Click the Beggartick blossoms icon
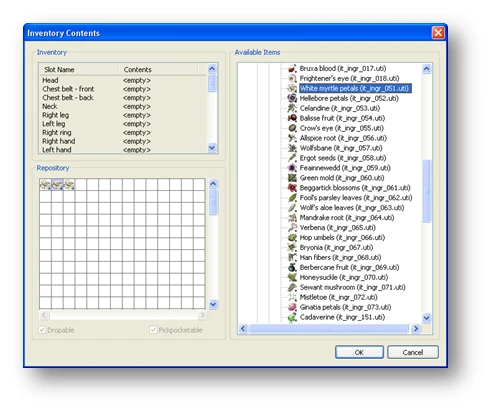This screenshot has width=491, height=411. click(x=292, y=188)
